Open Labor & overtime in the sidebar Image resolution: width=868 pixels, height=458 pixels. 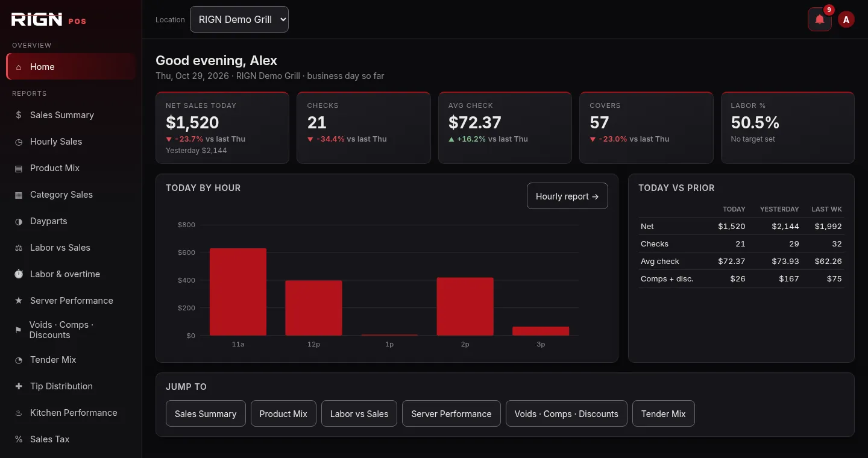click(71, 274)
